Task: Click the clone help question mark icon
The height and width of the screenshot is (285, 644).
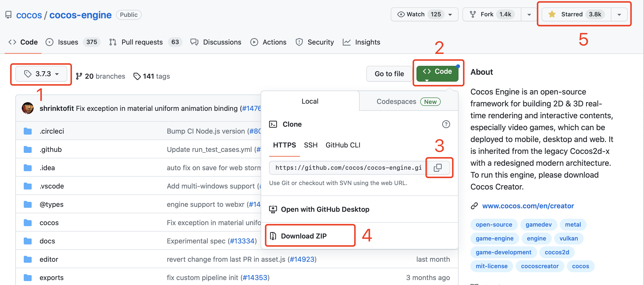Action: click(x=446, y=124)
